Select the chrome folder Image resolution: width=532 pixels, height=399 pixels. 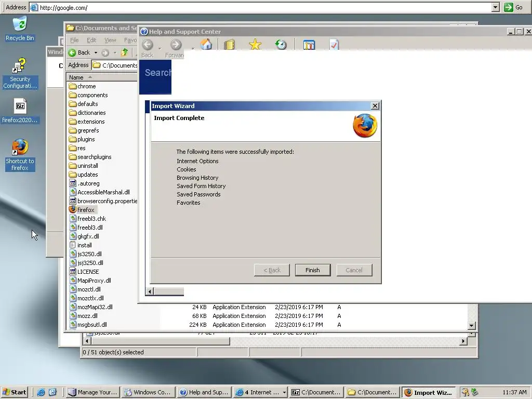83,86
